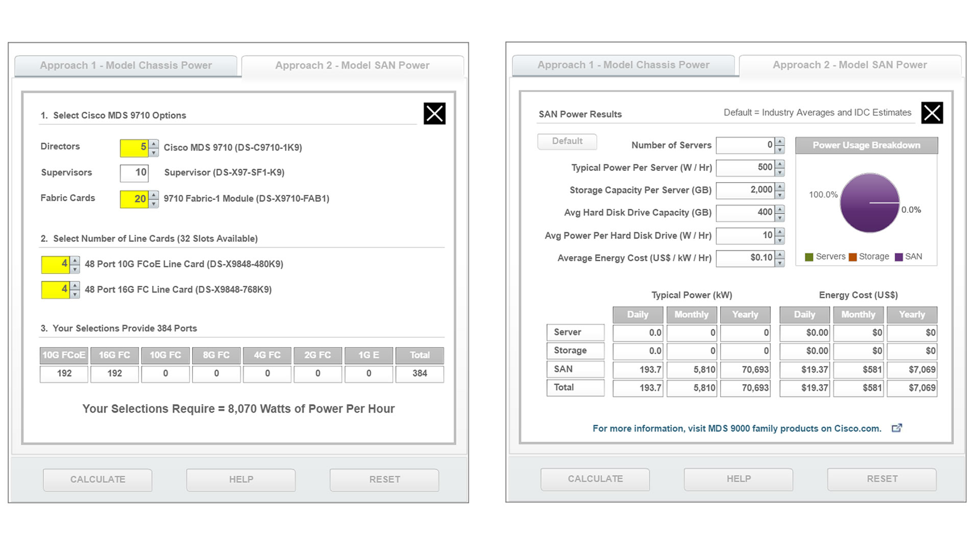Decrease Number of Servers value
This screenshot has width=980, height=551.
780,149
